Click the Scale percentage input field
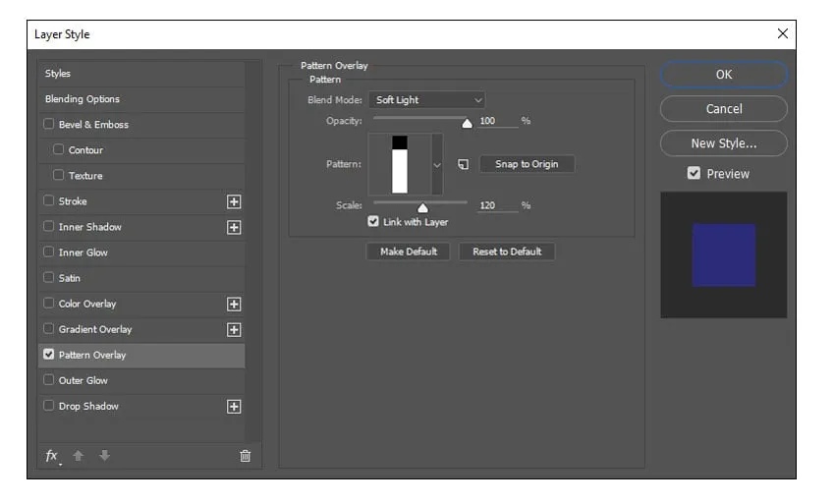 pyautogui.click(x=496, y=205)
